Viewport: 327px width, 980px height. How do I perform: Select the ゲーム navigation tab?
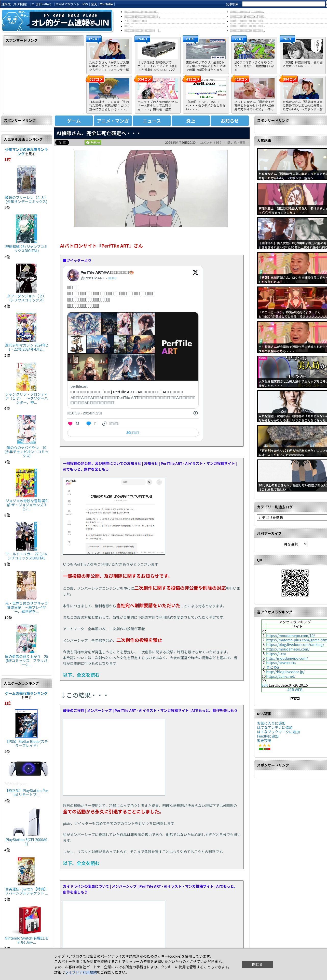pos(74,121)
